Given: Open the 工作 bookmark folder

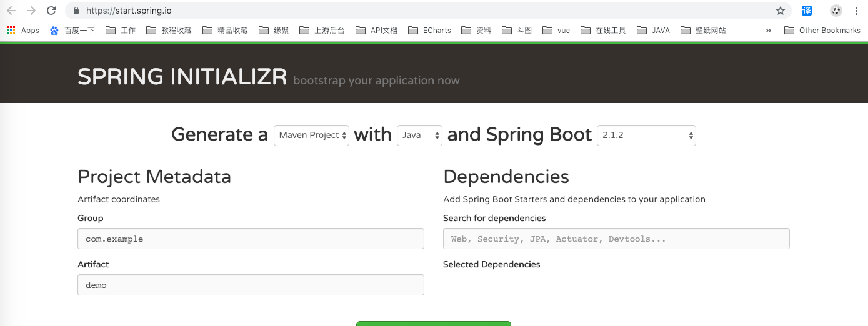Looking at the screenshot, I should click(x=121, y=30).
